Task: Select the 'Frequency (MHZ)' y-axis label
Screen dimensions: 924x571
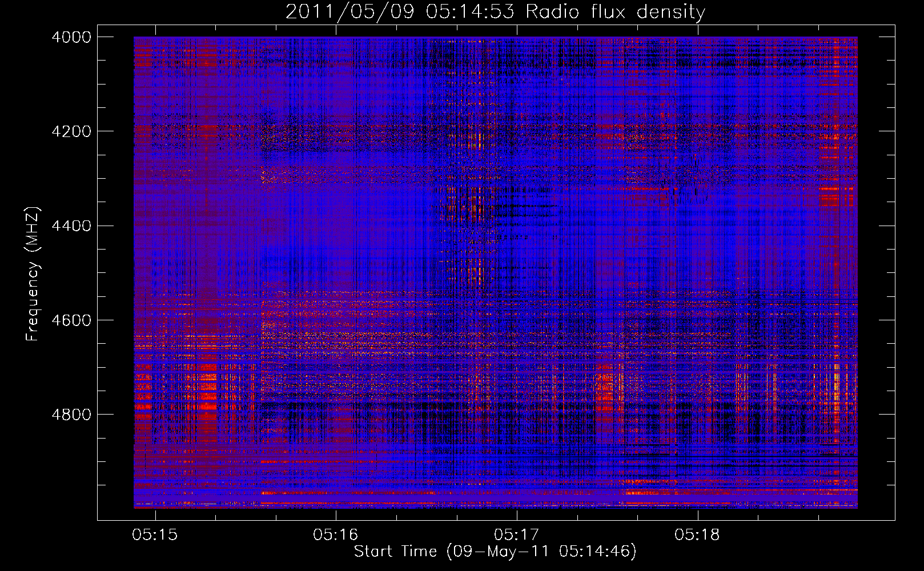Action: pos(33,274)
